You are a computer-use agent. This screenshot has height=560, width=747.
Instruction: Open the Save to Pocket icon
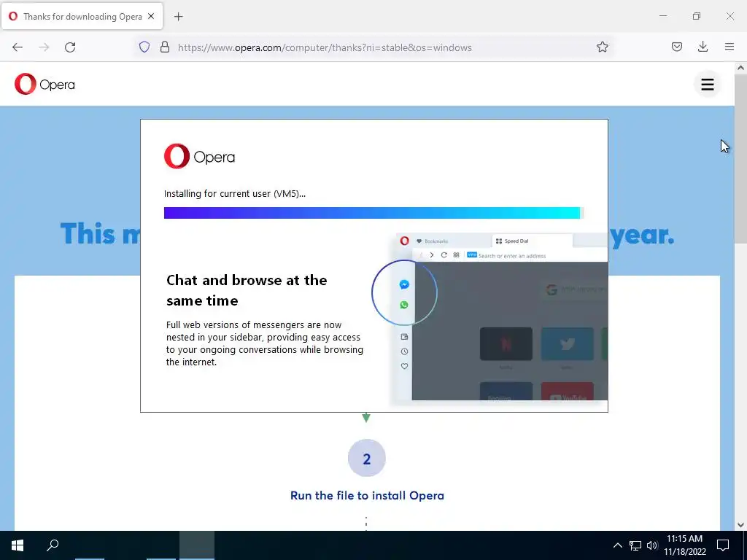tap(676, 47)
